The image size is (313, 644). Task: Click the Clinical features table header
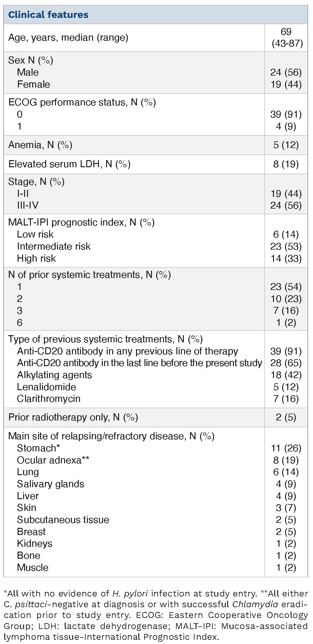[x=48, y=15]
